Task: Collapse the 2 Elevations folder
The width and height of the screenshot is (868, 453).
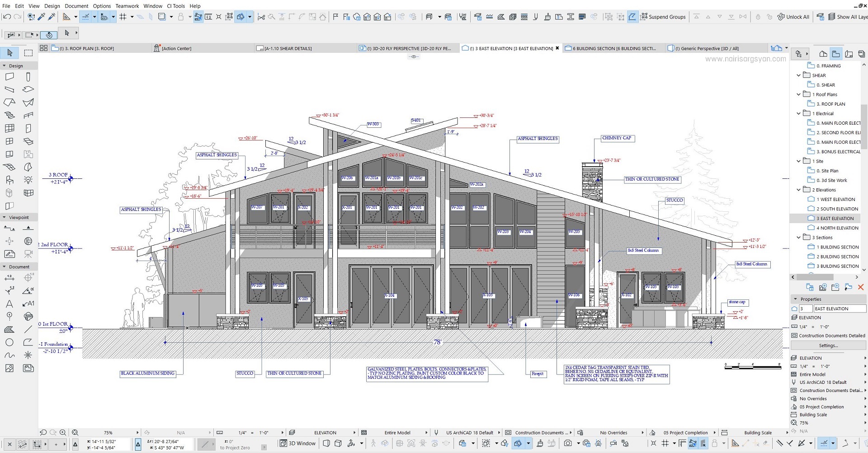Action: [x=798, y=190]
